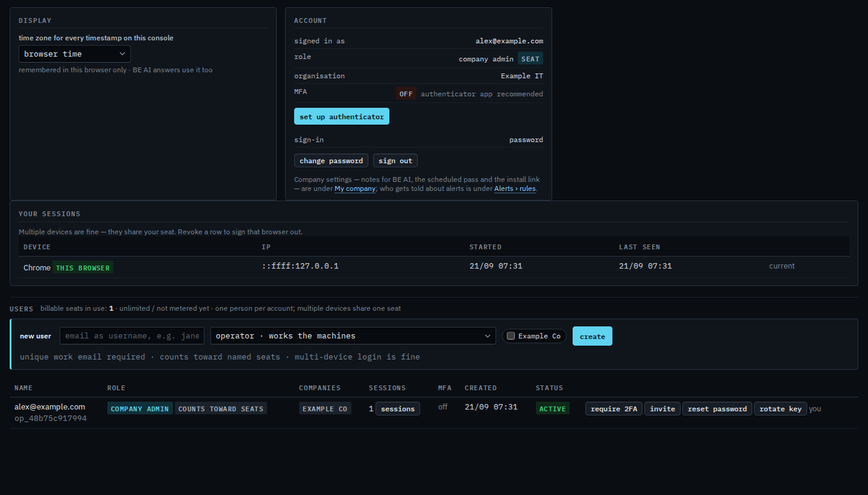Click the STARTED column header

485,247
